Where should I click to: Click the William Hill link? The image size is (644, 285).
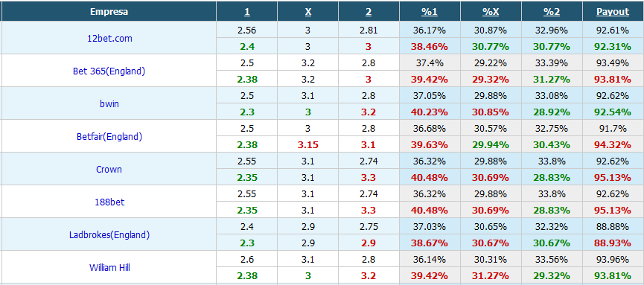109,268
